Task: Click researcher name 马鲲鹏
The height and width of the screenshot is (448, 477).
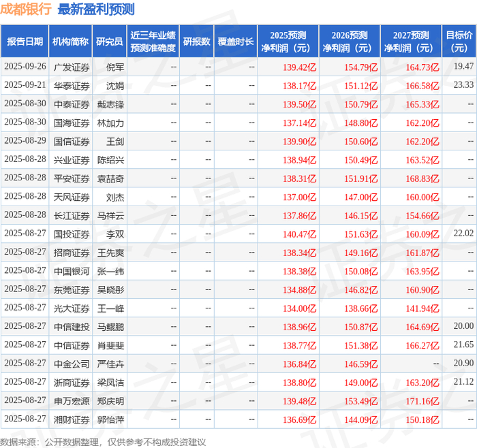Action: tap(110, 327)
